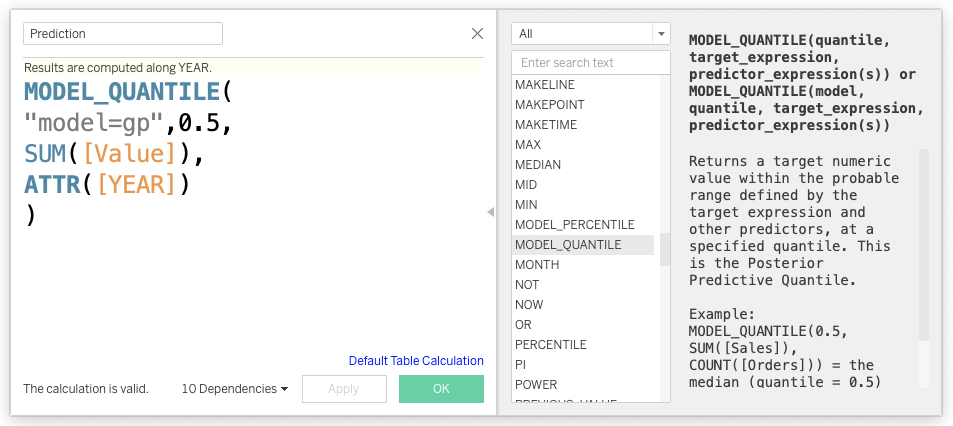Select the MAKEPOINT function entry
Viewport: 953px width, 426px height.
pyautogui.click(x=550, y=105)
